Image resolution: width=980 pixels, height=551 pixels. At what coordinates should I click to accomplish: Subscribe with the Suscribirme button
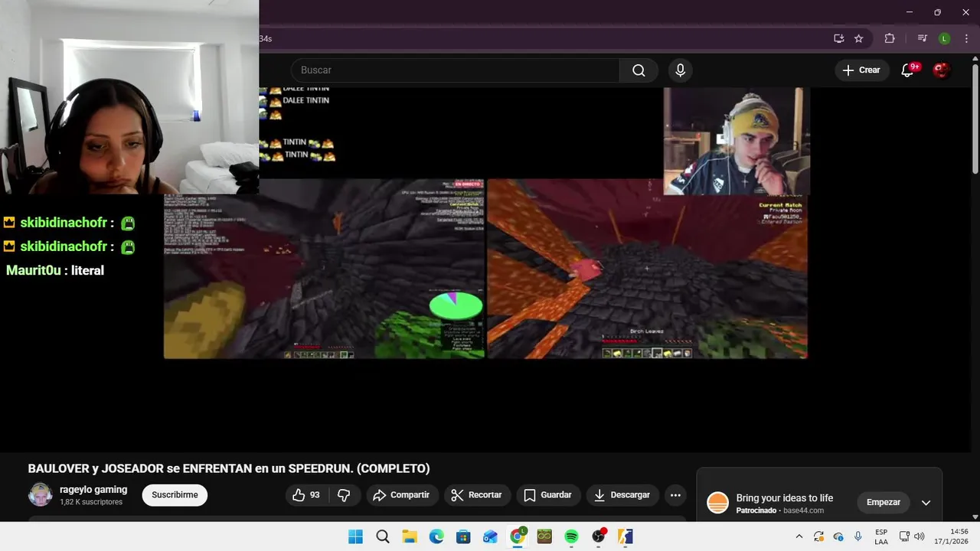tap(175, 495)
